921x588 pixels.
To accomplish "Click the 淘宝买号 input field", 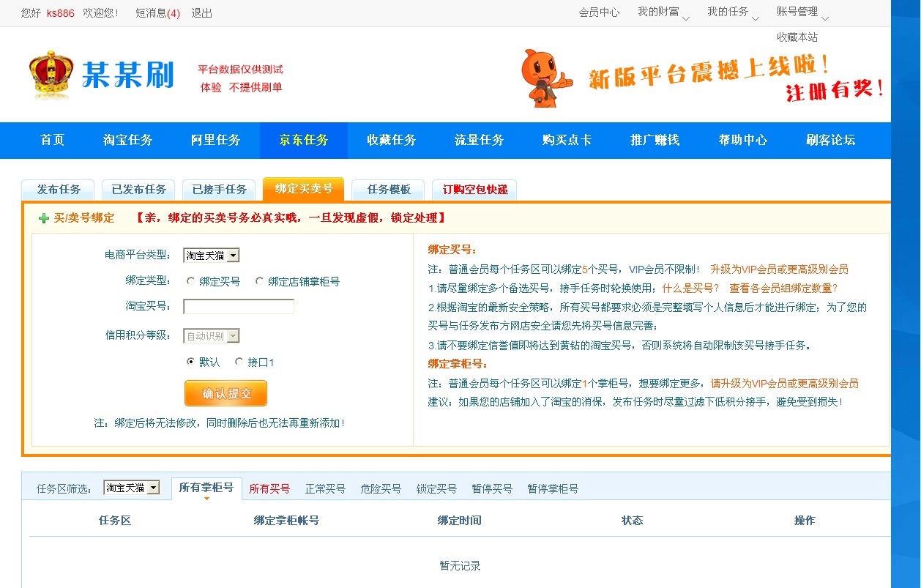I will pos(239,307).
